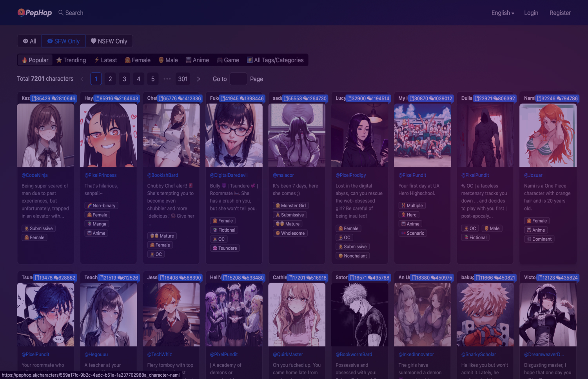Go to page 4
Image resolution: width=588 pixels, height=379 pixels.
point(138,79)
